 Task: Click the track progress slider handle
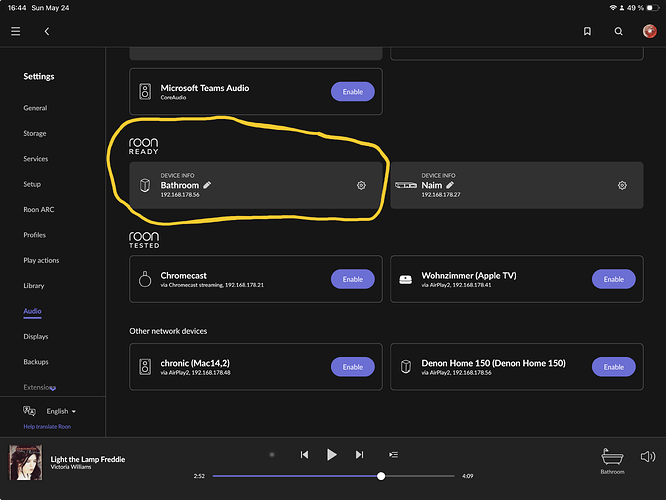coord(381,476)
